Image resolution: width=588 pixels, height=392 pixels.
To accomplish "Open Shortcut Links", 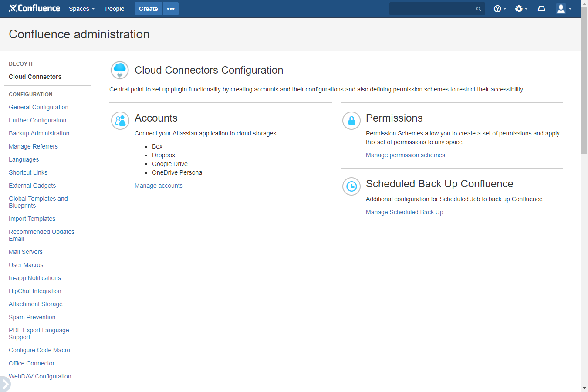I will (28, 172).
